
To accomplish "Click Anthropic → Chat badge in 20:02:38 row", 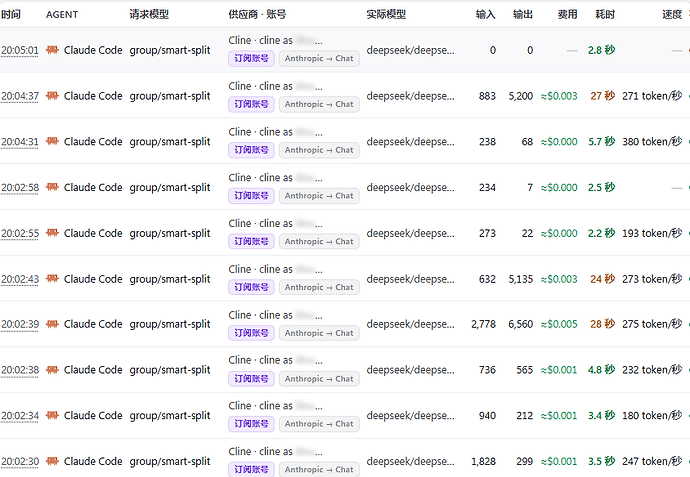I will (319, 379).
